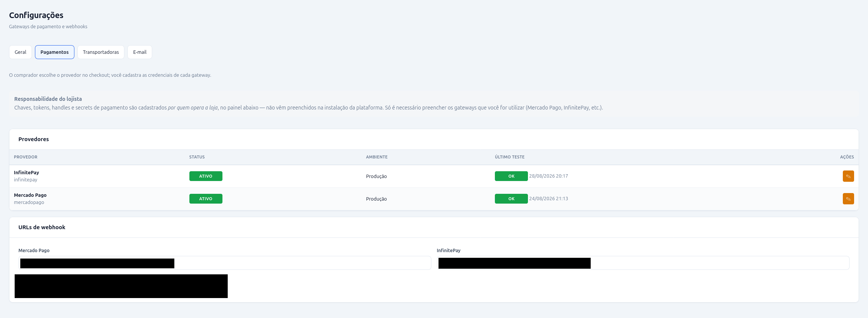Image resolution: width=868 pixels, height=318 pixels.
Task: Select the InfinitePay provider name
Action: [26, 173]
